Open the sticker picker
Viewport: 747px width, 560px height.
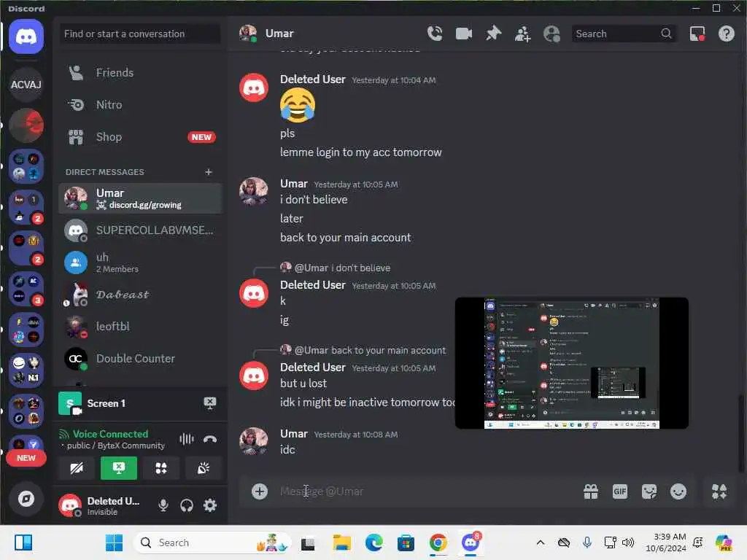(x=649, y=491)
